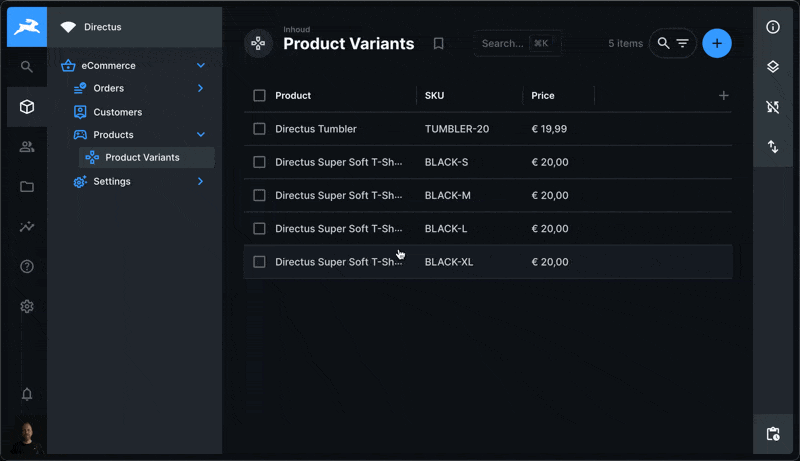The image size is (800, 461).
Task: Click the filter icon in header
Action: point(683,44)
